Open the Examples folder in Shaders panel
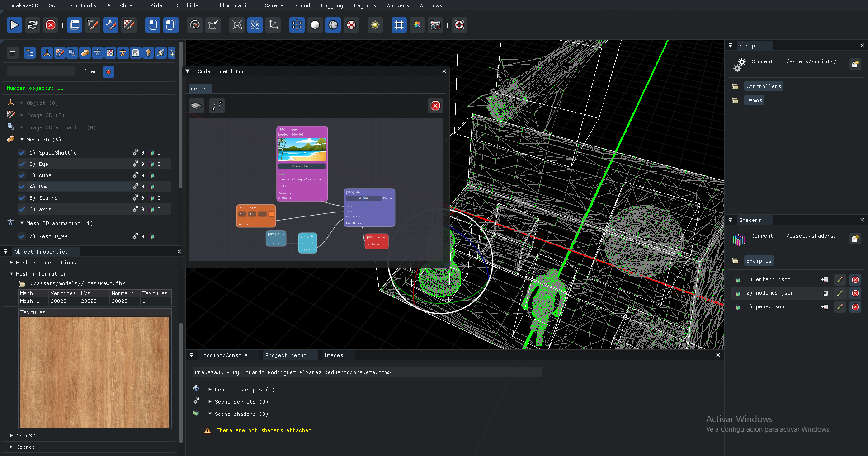868x456 pixels. click(759, 260)
